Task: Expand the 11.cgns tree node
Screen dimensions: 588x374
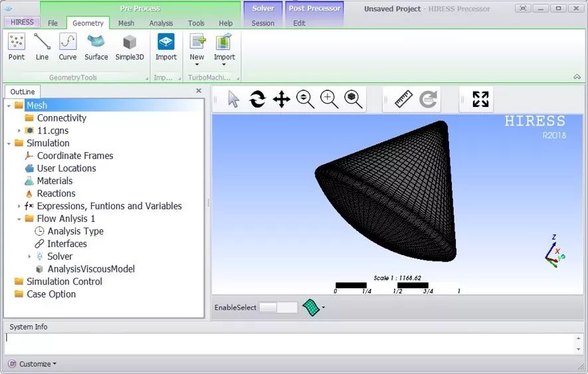Action: pos(19,131)
